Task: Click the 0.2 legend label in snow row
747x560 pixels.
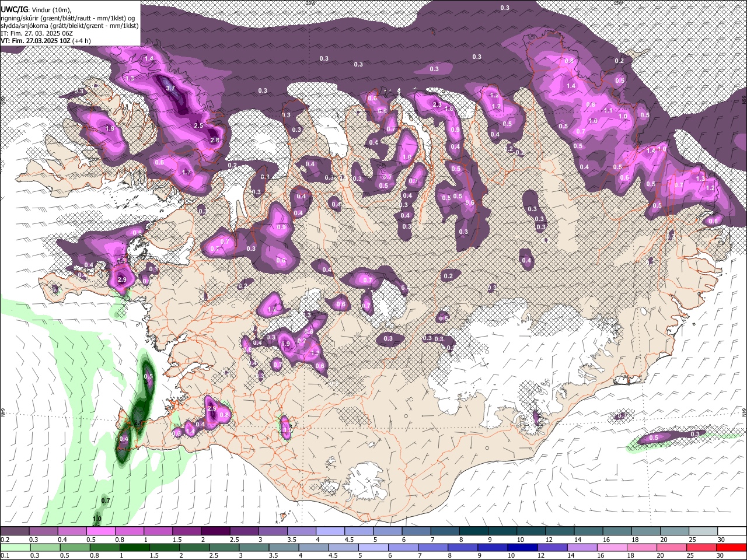Action: pyautogui.click(x=5, y=540)
